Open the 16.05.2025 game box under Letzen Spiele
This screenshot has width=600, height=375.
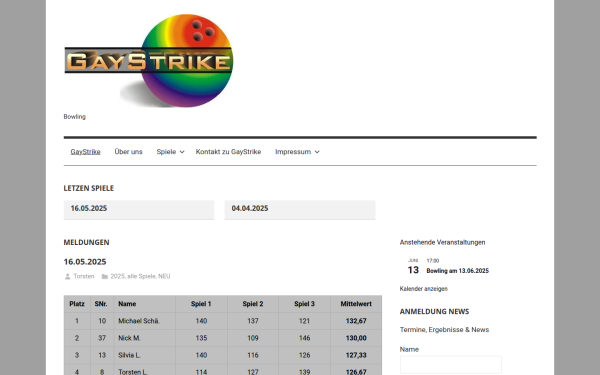(139, 210)
